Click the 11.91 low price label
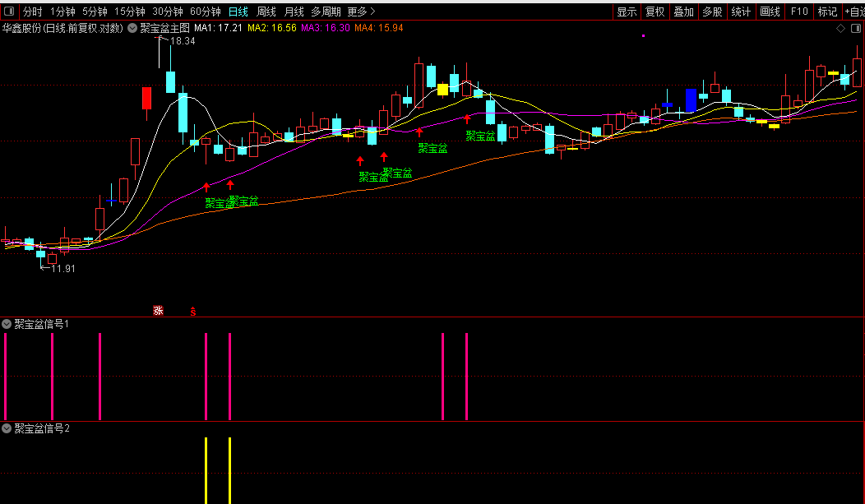This screenshot has width=865, height=504. pyautogui.click(x=62, y=269)
